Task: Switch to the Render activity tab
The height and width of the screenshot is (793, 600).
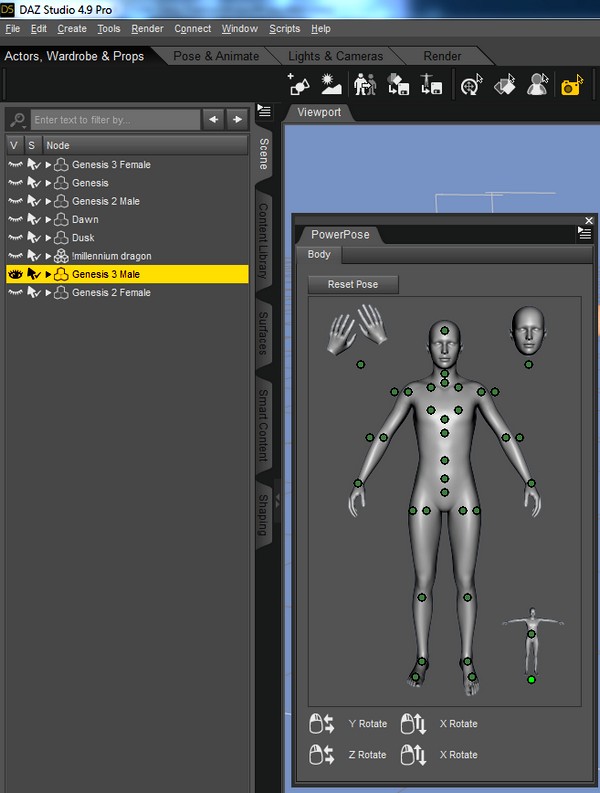Action: pos(442,56)
